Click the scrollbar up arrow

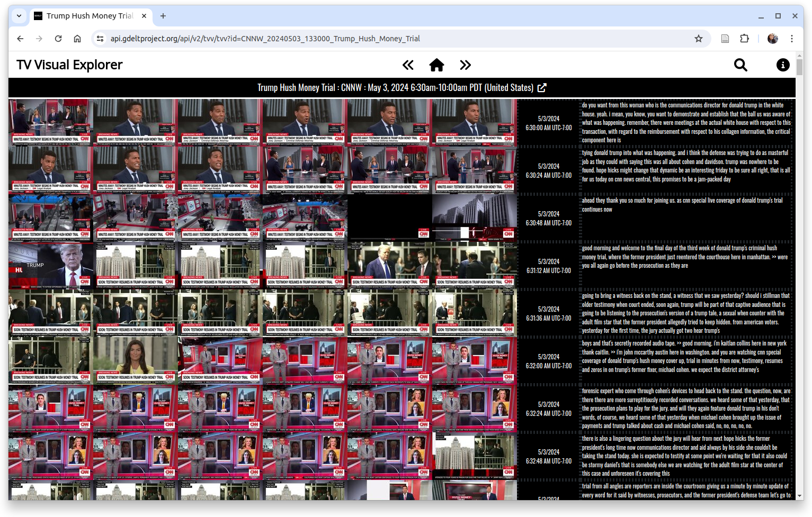[x=799, y=55]
